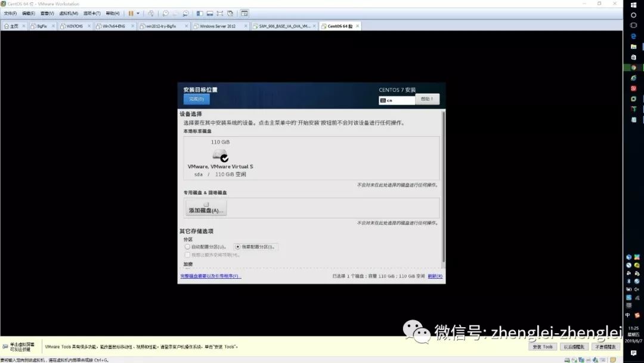Select 我要配置分区(I) manual partitioning radio
This screenshot has height=363, width=644.
[x=237, y=247]
